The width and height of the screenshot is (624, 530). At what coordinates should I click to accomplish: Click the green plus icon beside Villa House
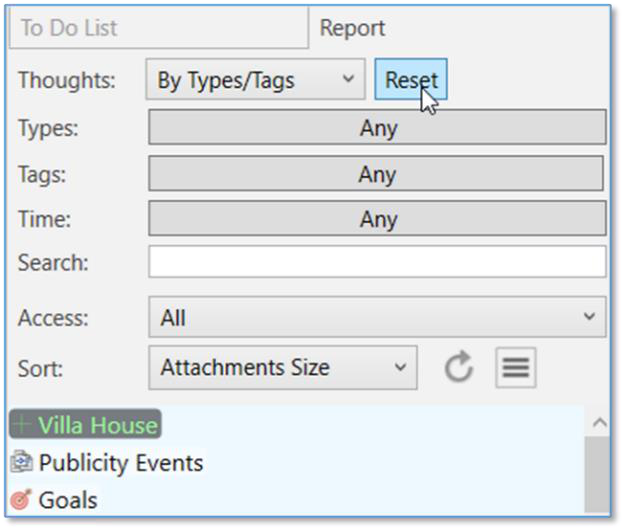(x=22, y=426)
